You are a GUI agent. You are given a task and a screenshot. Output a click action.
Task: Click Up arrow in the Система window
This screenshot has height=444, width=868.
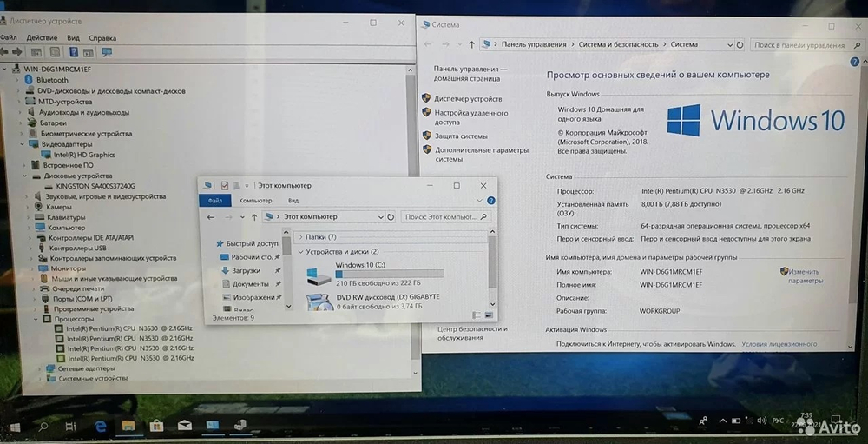click(471, 44)
